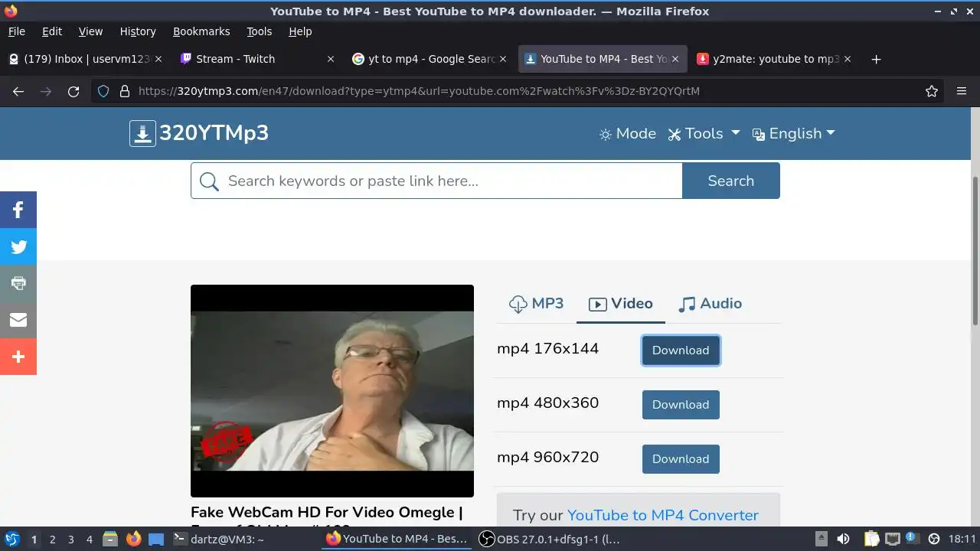Click the site padlock icon

125,91
